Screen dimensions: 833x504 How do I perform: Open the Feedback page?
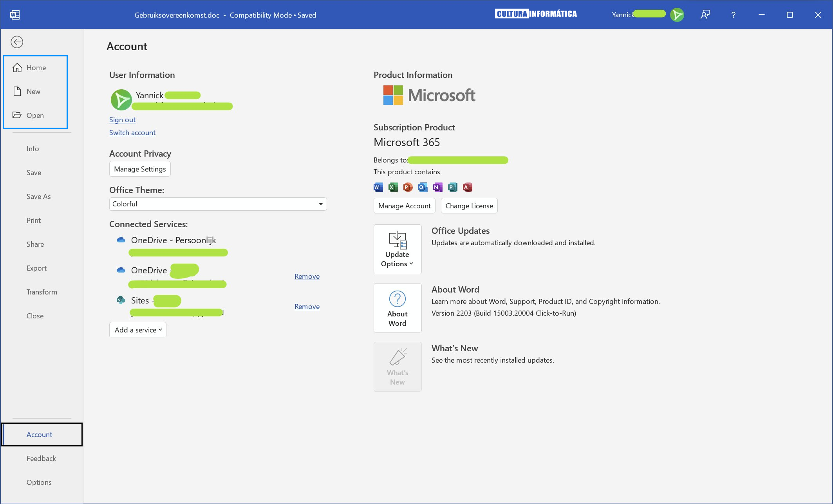[x=41, y=458]
